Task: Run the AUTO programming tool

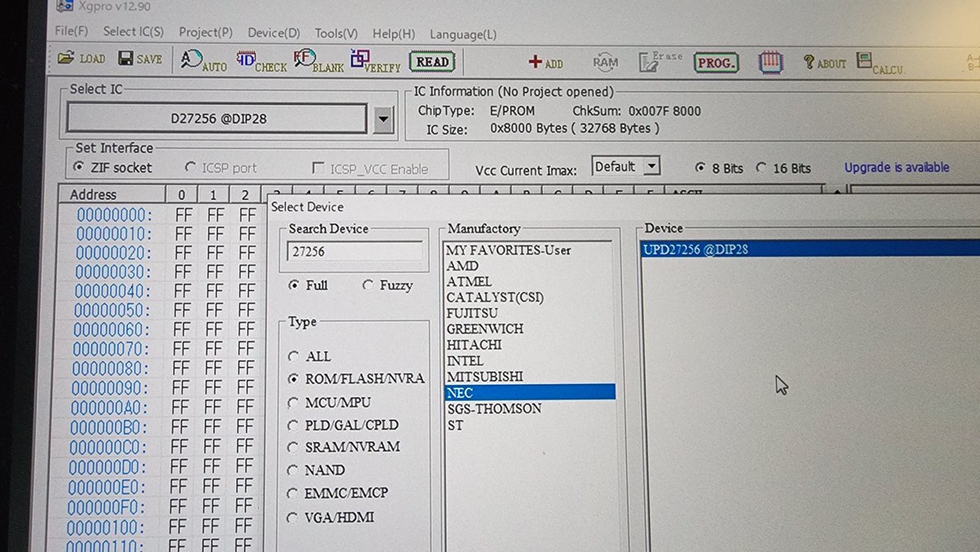Action: [x=204, y=60]
